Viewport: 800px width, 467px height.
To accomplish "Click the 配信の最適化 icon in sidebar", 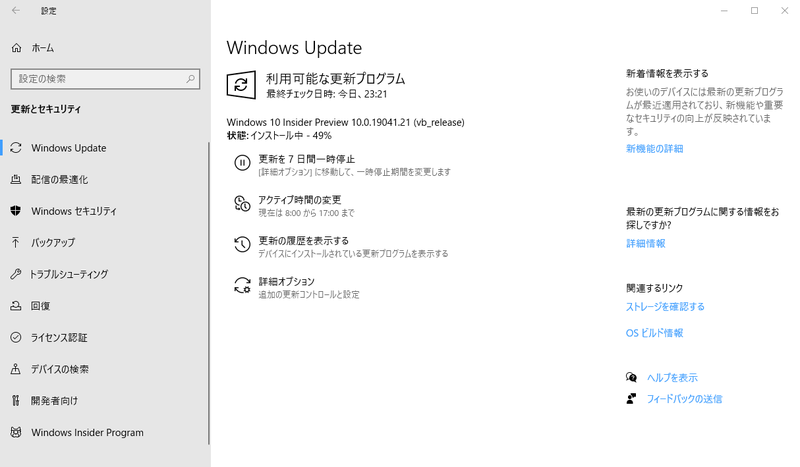I will 16,180.
